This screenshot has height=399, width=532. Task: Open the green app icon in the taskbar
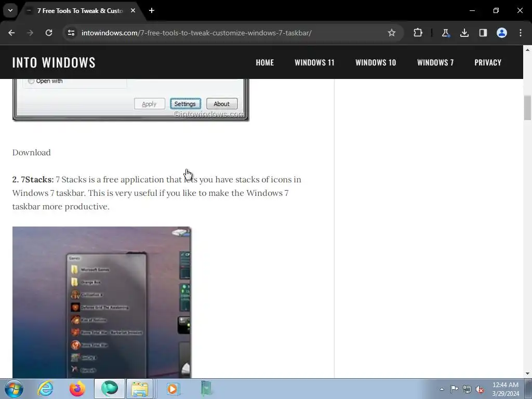point(206,389)
